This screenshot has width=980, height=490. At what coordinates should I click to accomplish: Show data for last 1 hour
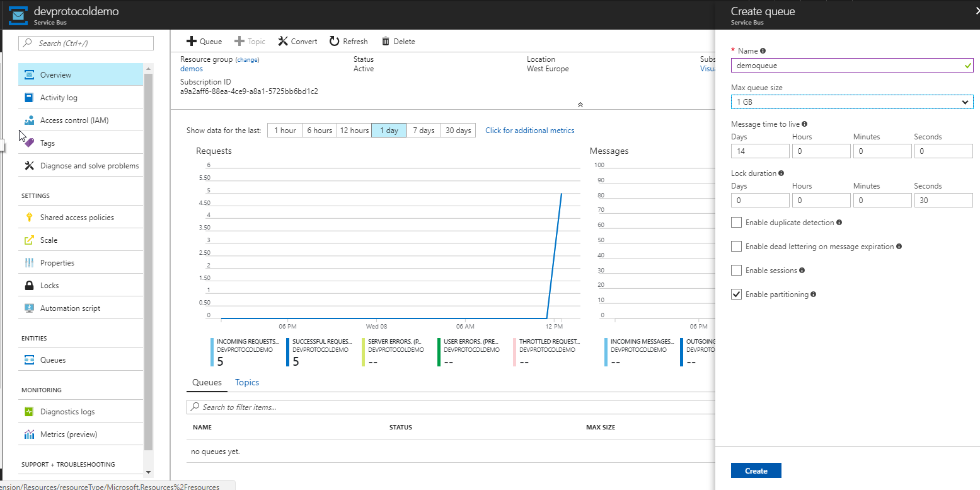click(285, 131)
